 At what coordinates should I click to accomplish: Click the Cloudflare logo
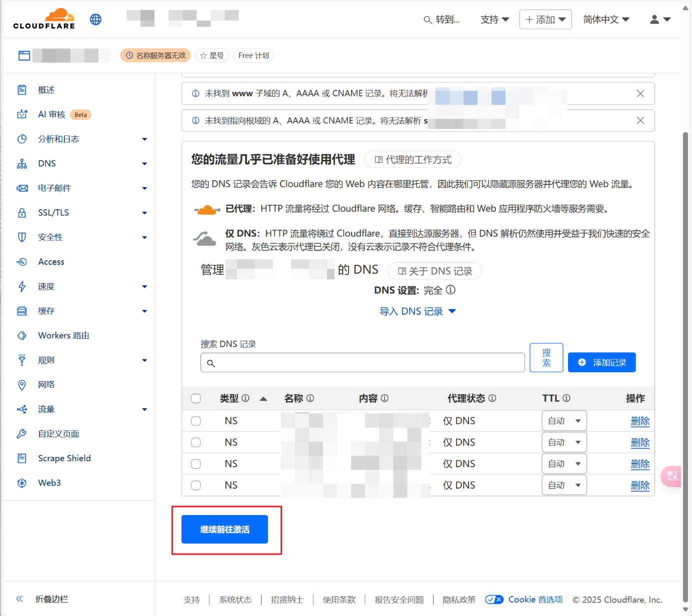coord(44,19)
